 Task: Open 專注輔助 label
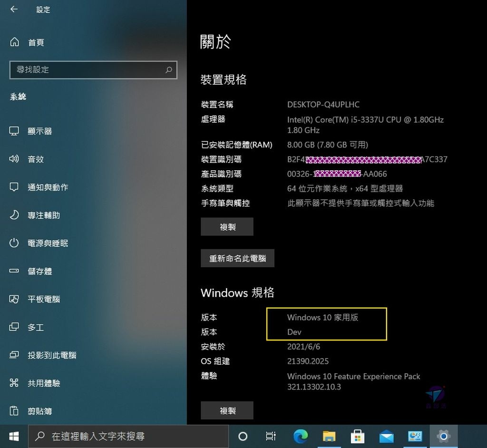tap(44, 215)
